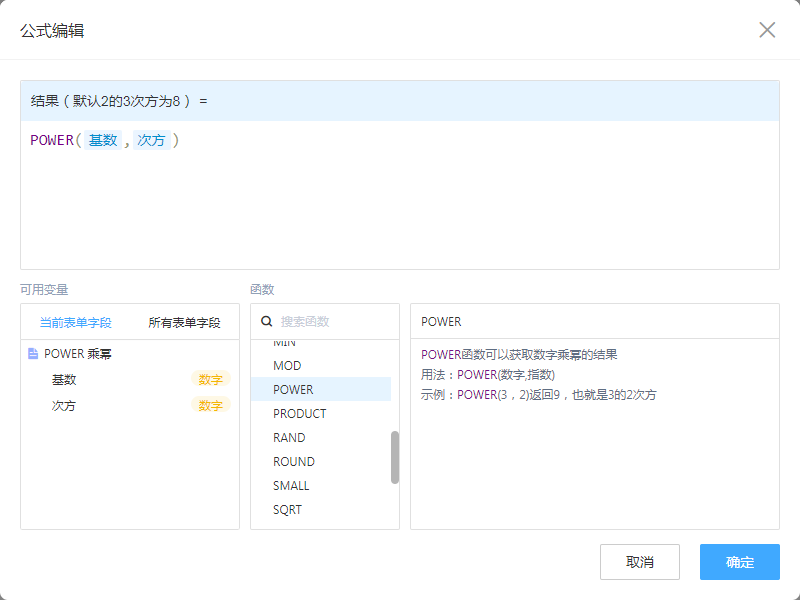This screenshot has height=600, width=800.
Task: Click the function list scrollbar
Action: pyautogui.click(x=394, y=457)
